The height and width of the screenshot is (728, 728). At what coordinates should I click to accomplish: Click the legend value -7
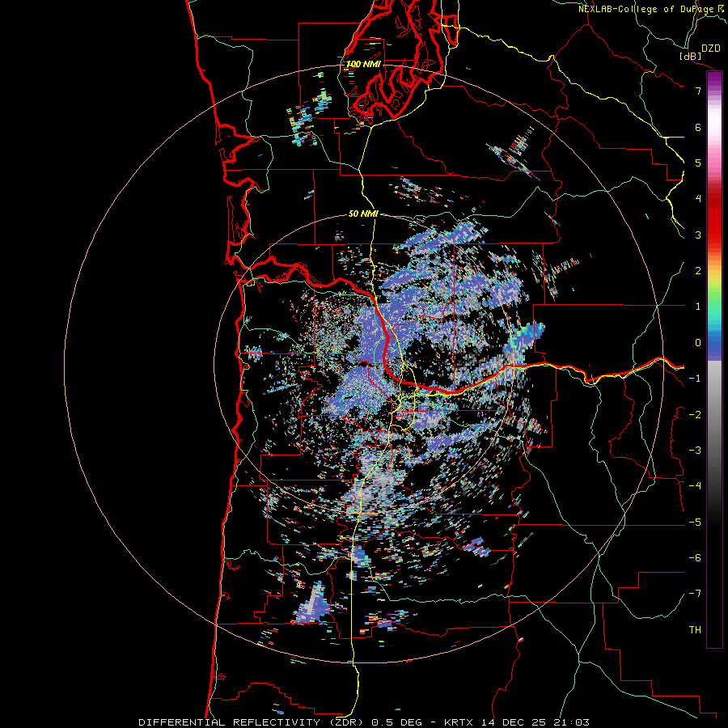point(695,594)
